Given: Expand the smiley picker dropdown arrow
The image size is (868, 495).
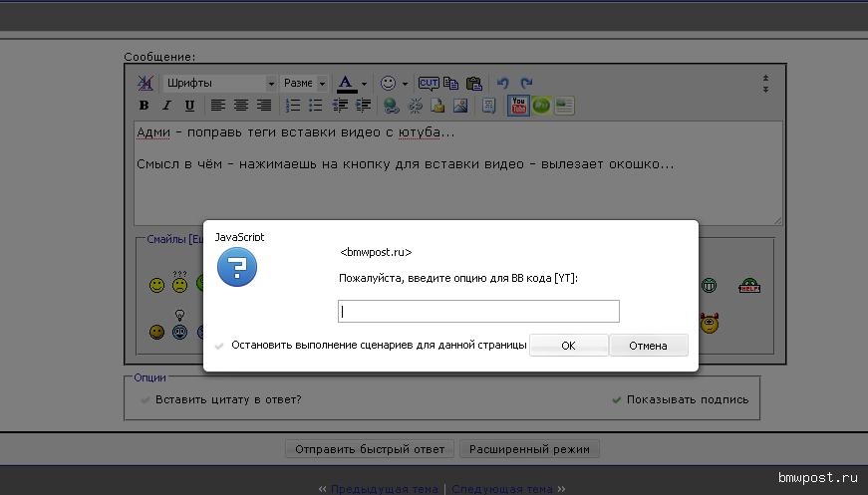Looking at the screenshot, I should click(404, 84).
